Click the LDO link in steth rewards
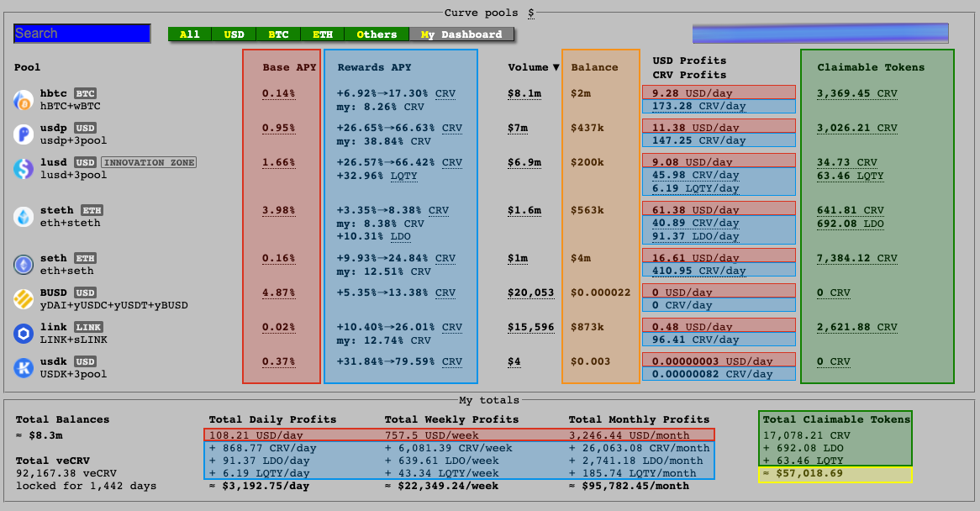This screenshot has width=980, height=511. 400,237
